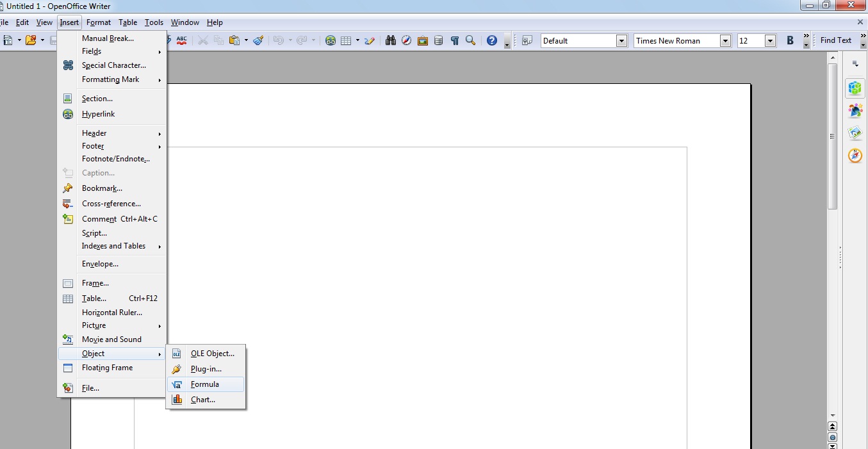Expand the New document dropdown arrow
The image size is (868, 449).
point(19,40)
